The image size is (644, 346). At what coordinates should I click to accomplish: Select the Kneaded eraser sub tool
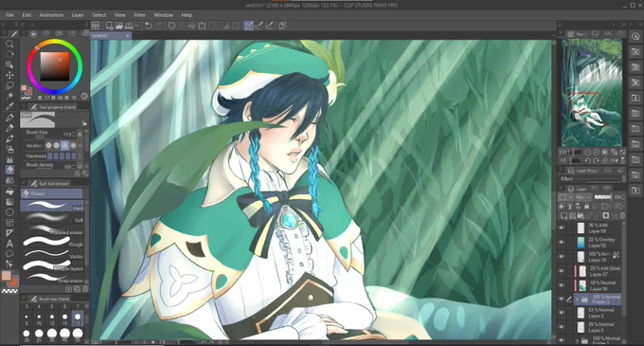(x=52, y=229)
